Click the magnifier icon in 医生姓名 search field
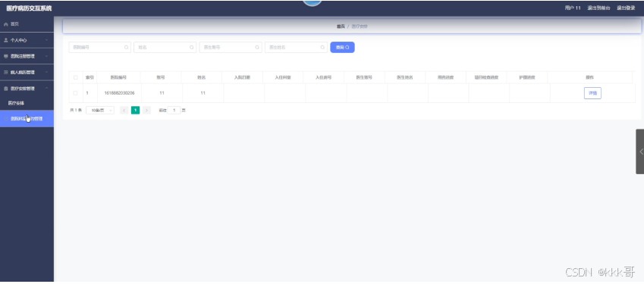Screen dimensions: 644x284 click(323, 48)
